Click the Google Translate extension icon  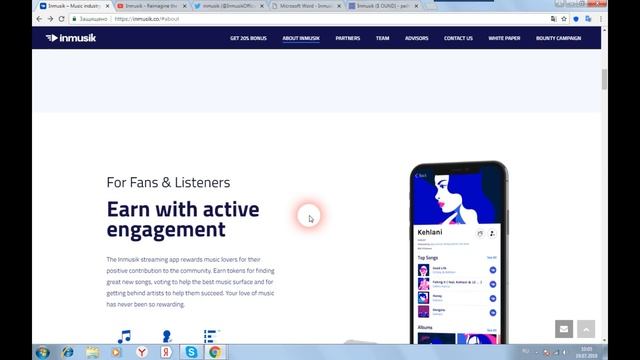(x=588, y=19)
